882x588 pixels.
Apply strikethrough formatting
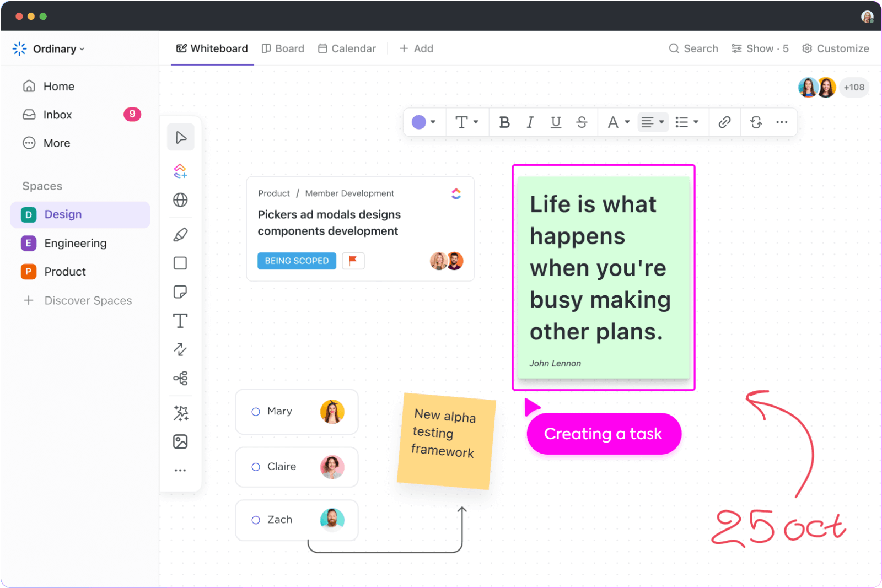(582, 122)
